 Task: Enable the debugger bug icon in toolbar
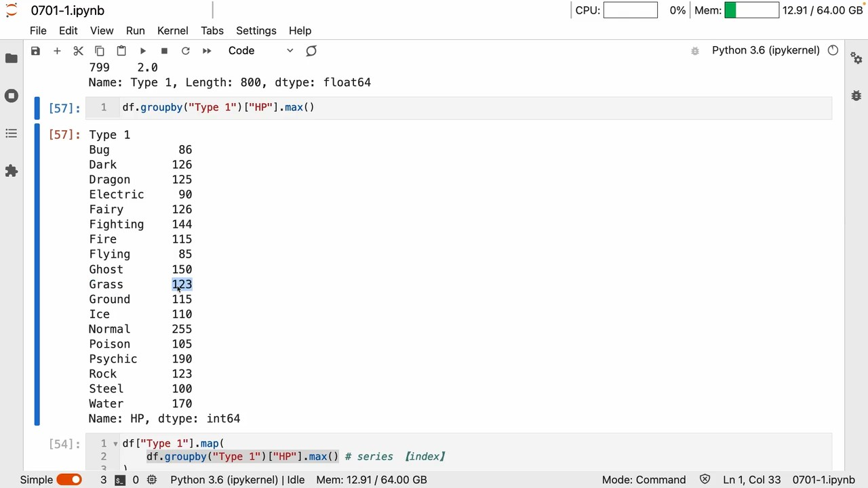tap(695, 51)
